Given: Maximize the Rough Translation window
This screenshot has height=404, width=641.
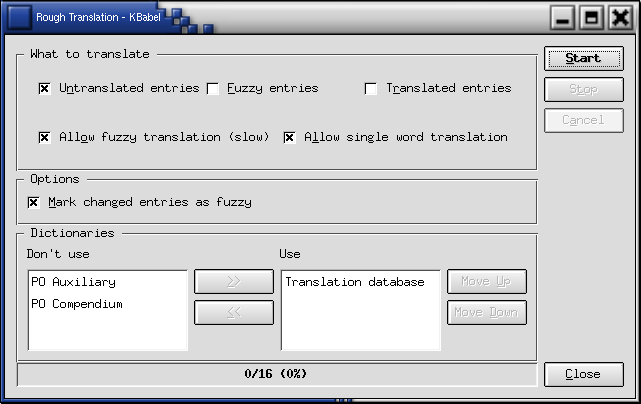Looking at the screenshot, I should point(591,18).
